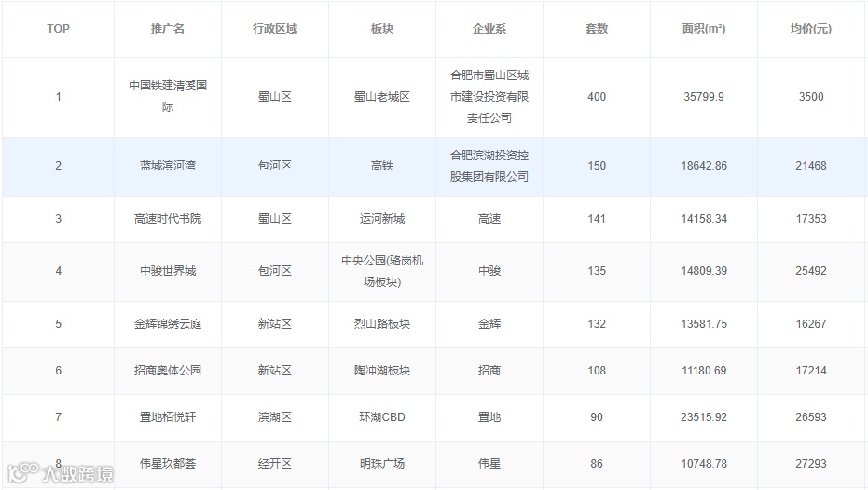Click 蜀山区 in 高速时代书院 row
This screenshot has width=868, height=490.
[275, 219]
